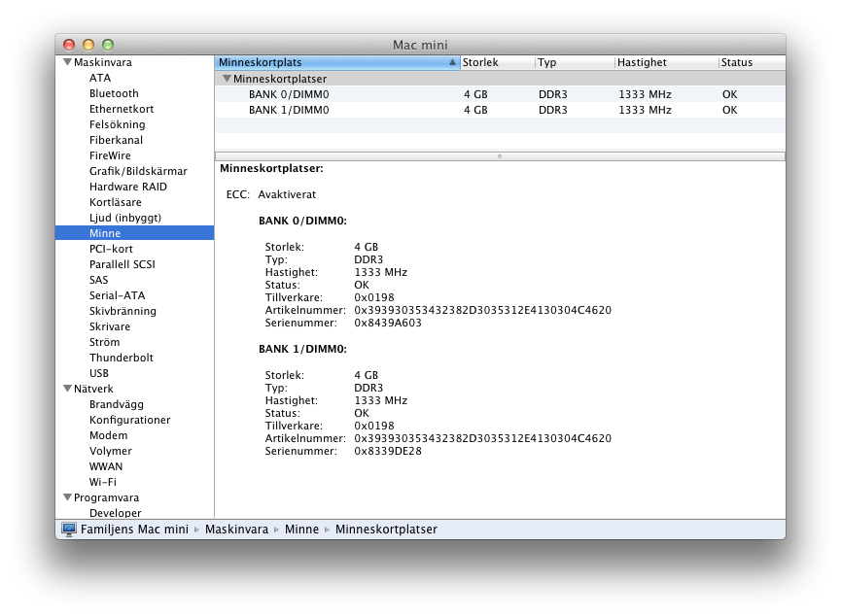Screen dimensions: 841x616
Task: Select Konfigurationer network item
Action: [130, 420]
